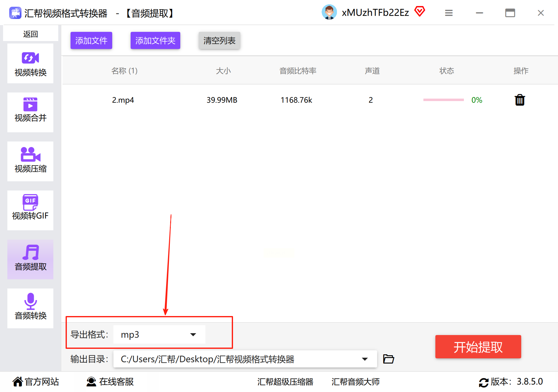The image size is (558, 392).
Task: Click the 2.mp4 progress bar
Action: (x=443, y=100)
